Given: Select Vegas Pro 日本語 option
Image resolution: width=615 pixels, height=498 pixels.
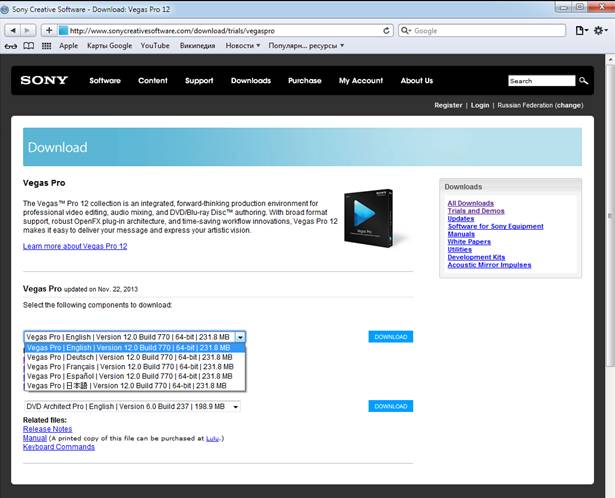Looking at the screenshot, I should [135, 385].
